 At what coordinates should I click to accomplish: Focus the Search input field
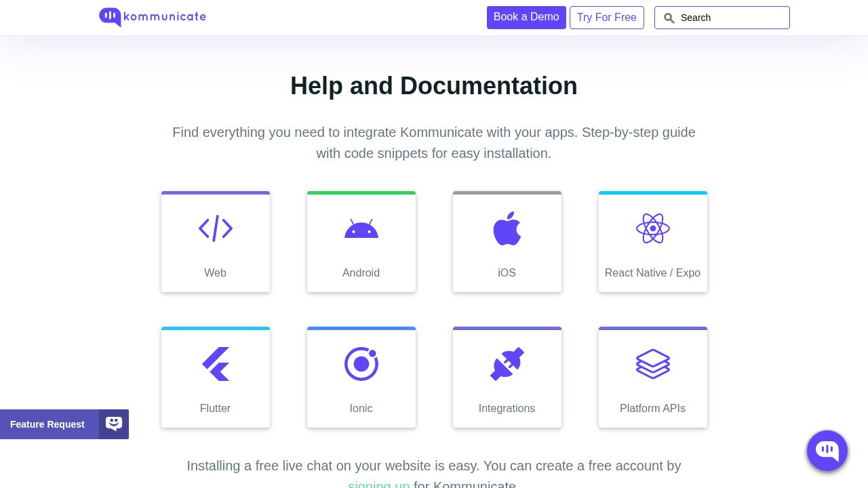(722, 18)
